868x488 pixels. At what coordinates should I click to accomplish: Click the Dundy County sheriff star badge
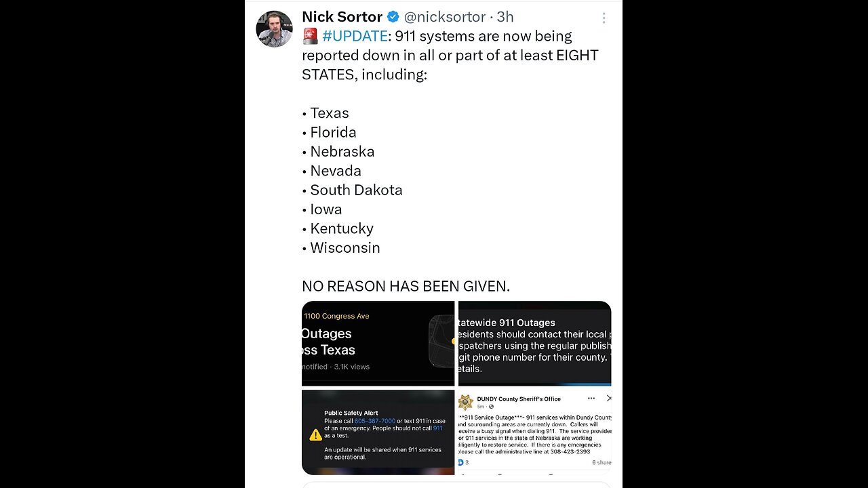coord(466,402)
